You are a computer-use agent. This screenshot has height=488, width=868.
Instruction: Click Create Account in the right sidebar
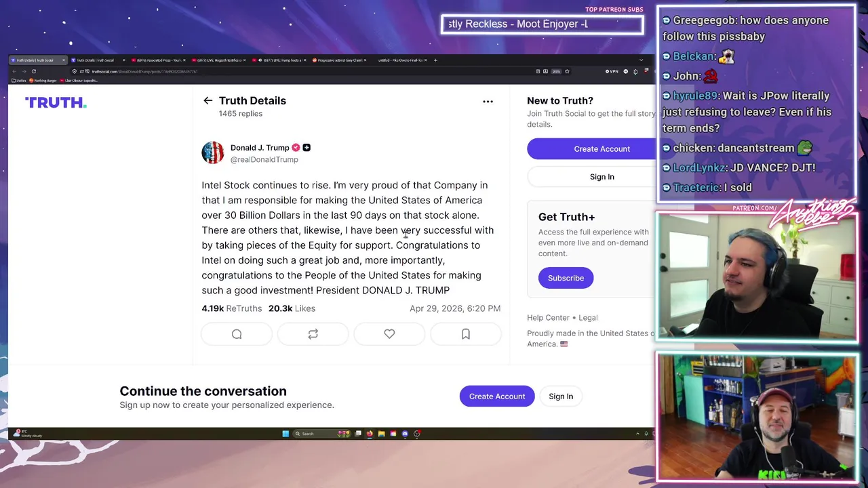(601, 149)
